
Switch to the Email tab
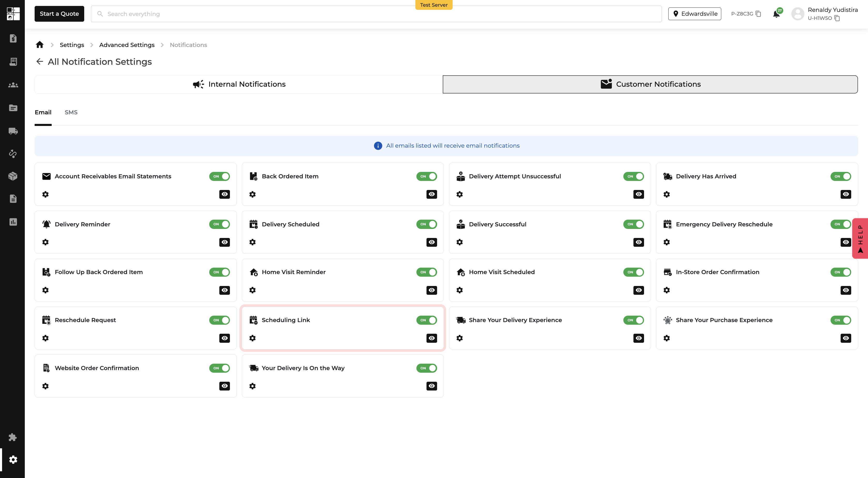tap(43, 113)
